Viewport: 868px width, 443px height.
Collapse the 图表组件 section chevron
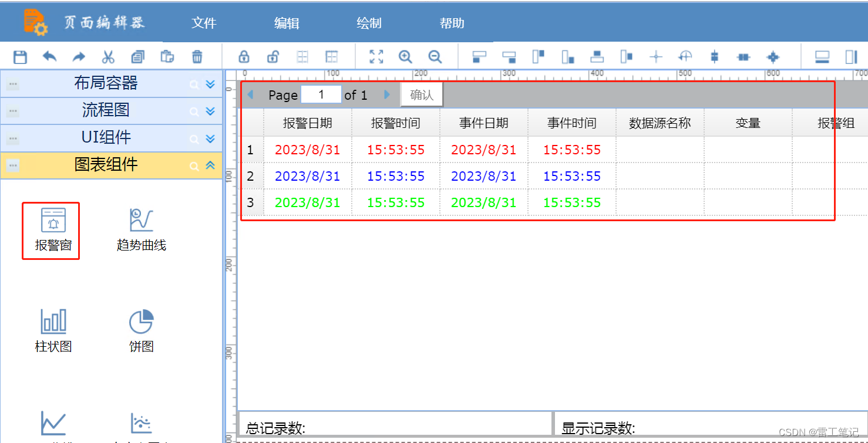click(211, 166)
